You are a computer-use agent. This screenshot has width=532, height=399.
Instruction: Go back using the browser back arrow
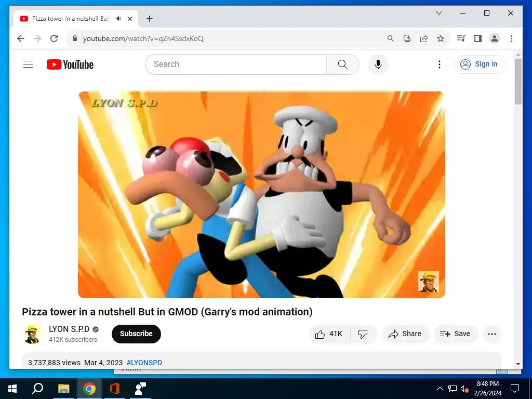21,38
